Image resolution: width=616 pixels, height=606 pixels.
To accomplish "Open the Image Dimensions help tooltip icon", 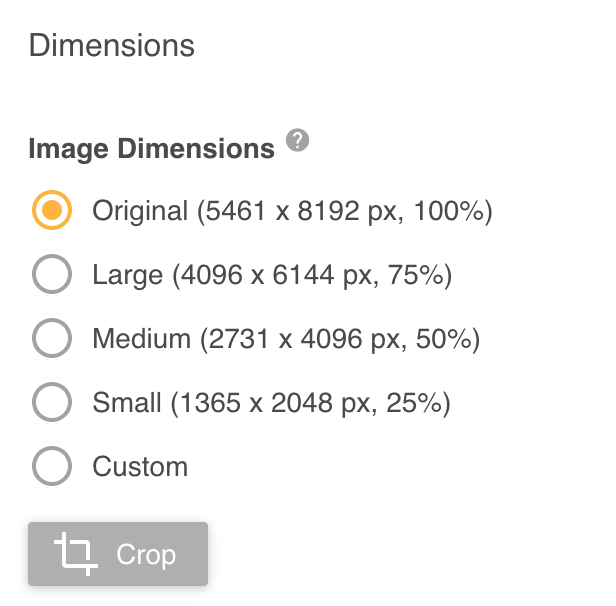I will [296, 141].
